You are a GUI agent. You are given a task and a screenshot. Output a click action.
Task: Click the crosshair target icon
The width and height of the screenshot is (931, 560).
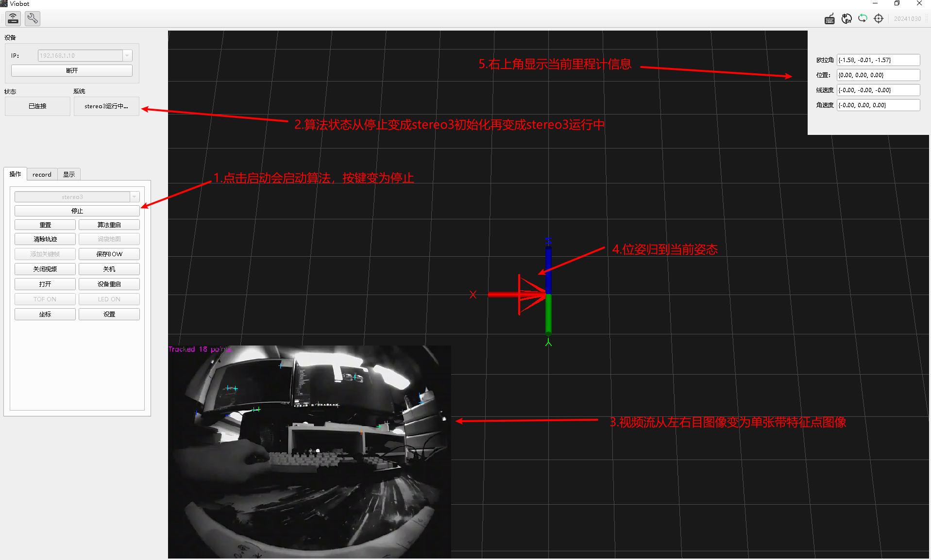(x=879, y=18)
